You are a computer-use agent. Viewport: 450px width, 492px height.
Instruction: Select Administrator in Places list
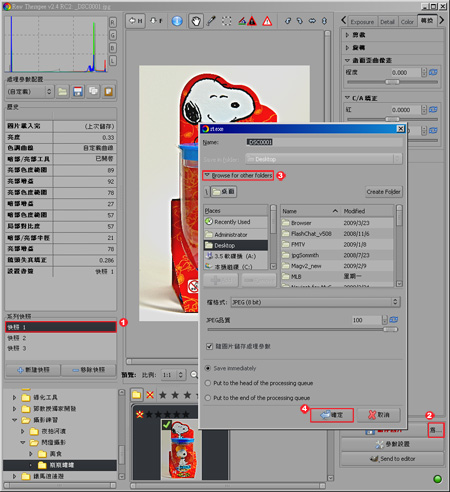pos(236,235)
